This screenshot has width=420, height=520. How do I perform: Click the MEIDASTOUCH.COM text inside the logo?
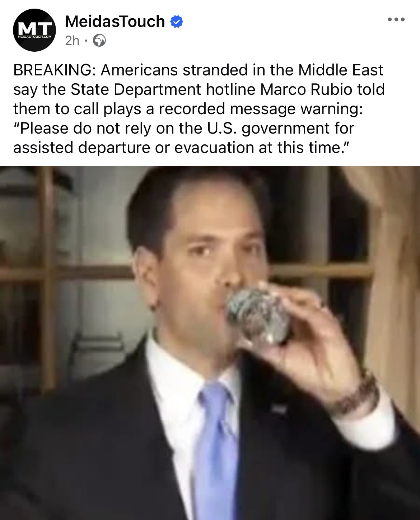(34, 37)
